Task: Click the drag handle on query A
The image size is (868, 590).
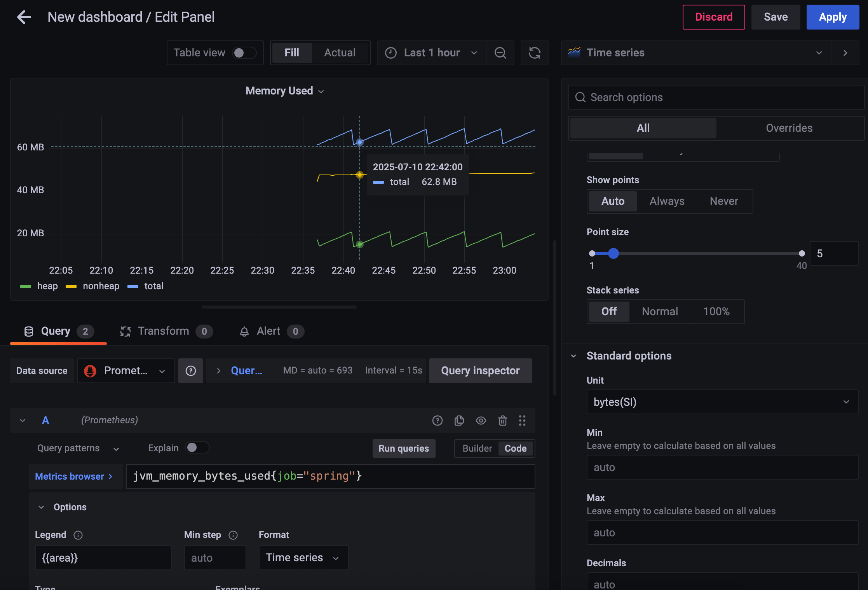Action: 522,421
